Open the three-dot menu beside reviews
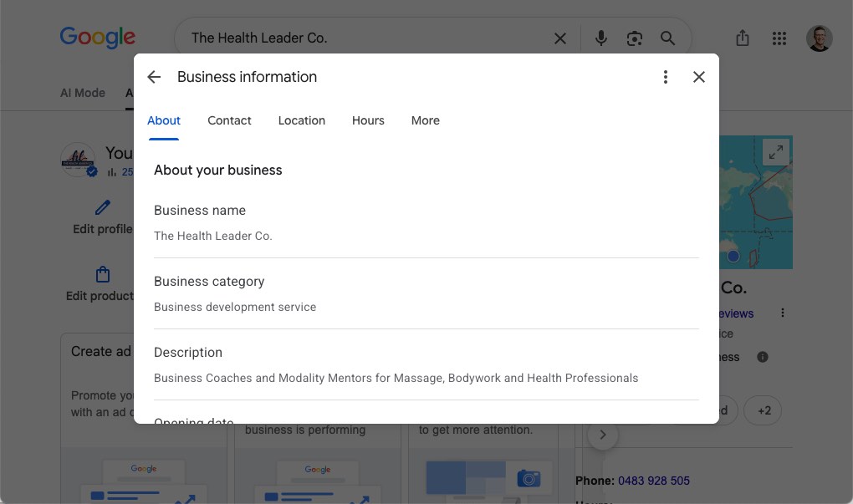The image size is (853, 504). click(782, 313)
